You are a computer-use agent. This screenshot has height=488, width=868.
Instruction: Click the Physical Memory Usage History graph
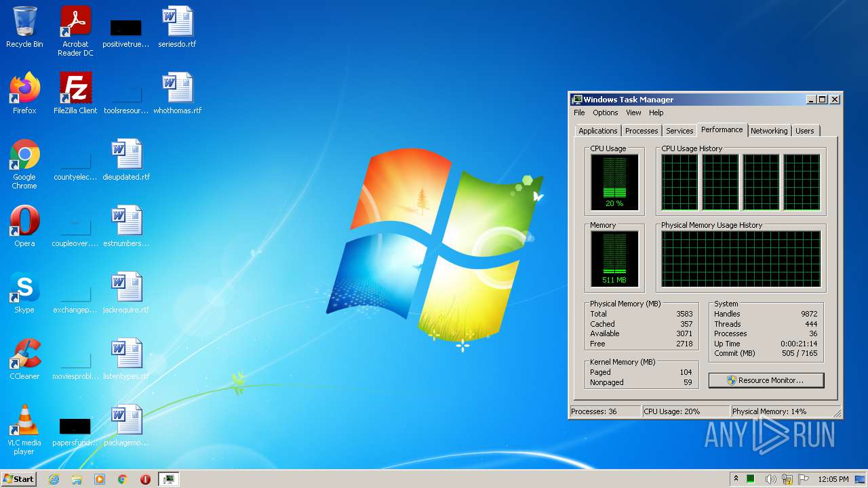[741, 258]
